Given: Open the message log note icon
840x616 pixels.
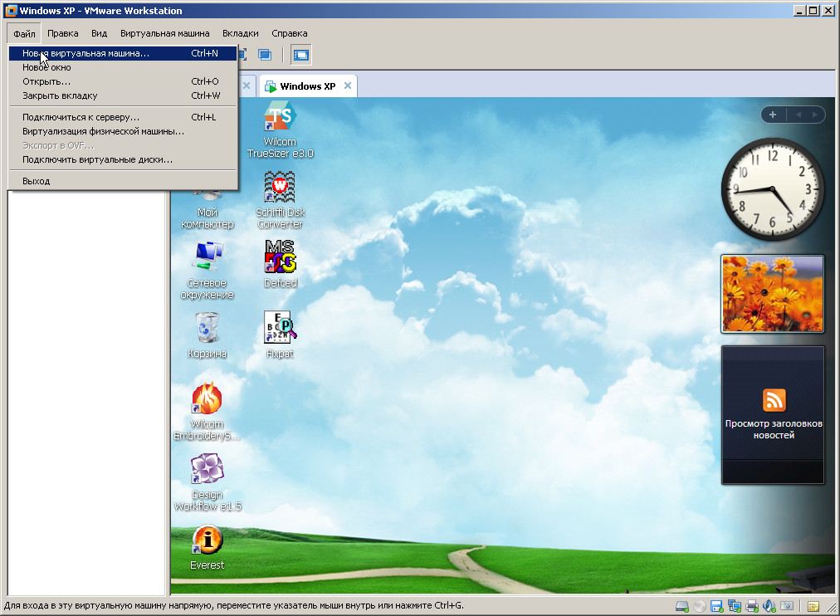Looking at the screenshot, I should (813, 606).
